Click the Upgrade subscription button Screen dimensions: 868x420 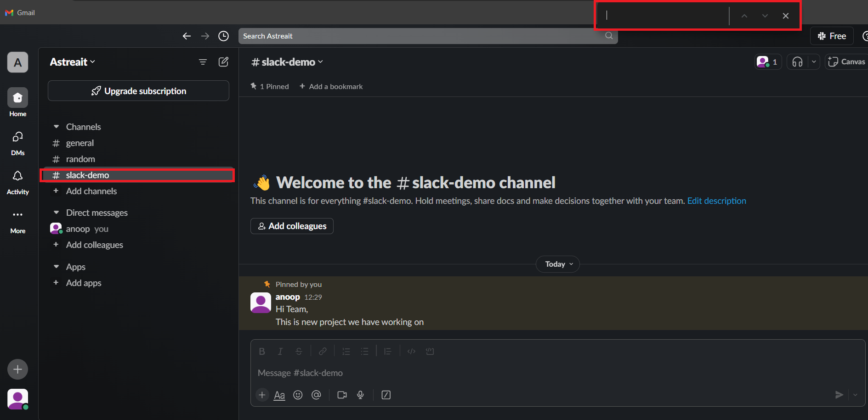tap(138, 90)
